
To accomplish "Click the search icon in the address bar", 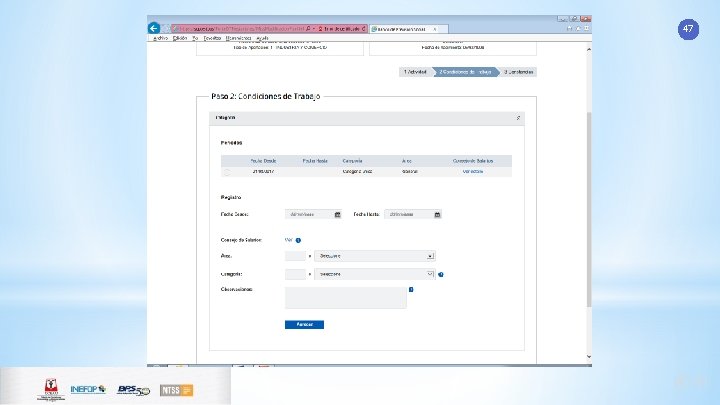I will point(308,28).
